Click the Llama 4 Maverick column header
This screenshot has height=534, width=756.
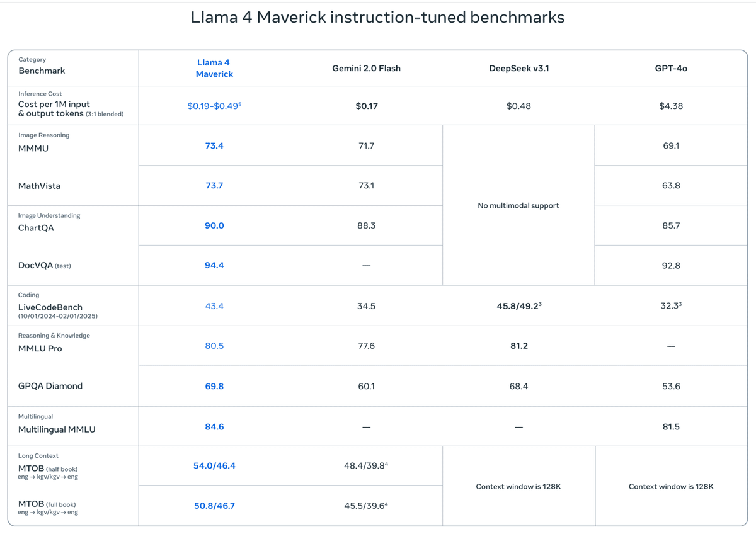214,67
